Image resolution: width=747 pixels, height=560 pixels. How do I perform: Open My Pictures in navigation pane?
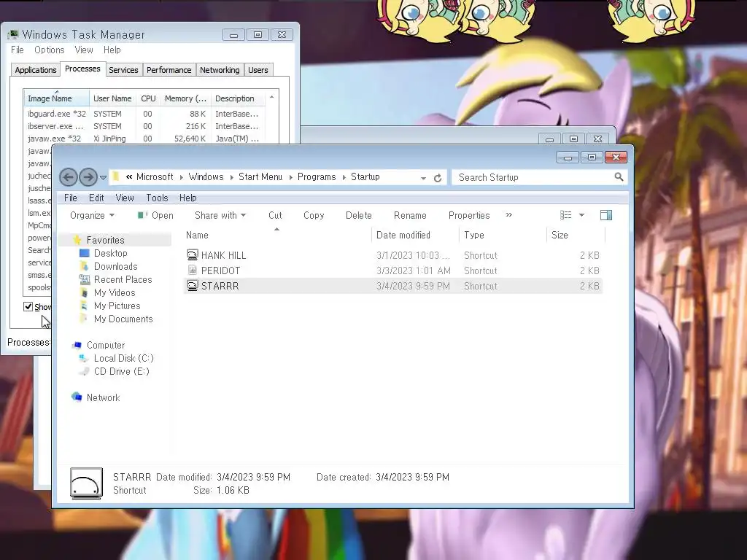tap(117, 306)
